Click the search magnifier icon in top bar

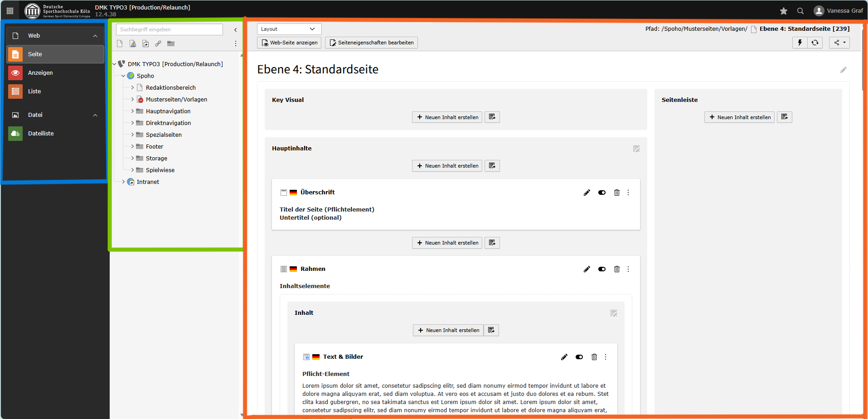(800, 11)
